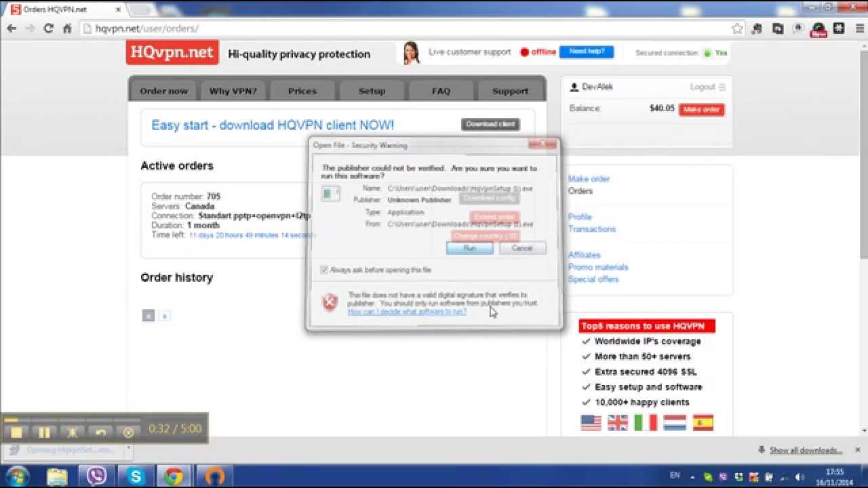The image size is (868, 488).
Task: Click the red Make order button
Action: (x=702, y=110)
